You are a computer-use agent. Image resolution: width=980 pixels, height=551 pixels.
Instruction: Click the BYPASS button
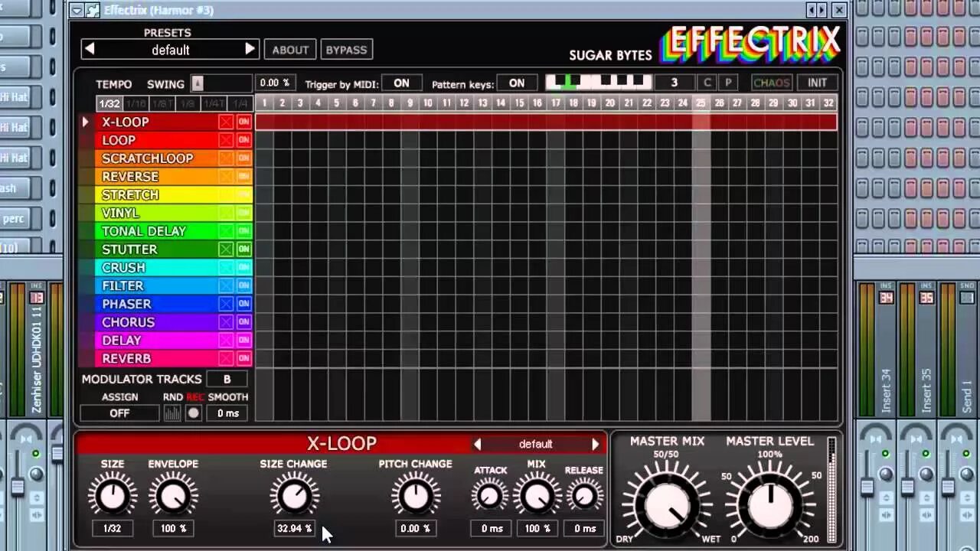[346, 50]
